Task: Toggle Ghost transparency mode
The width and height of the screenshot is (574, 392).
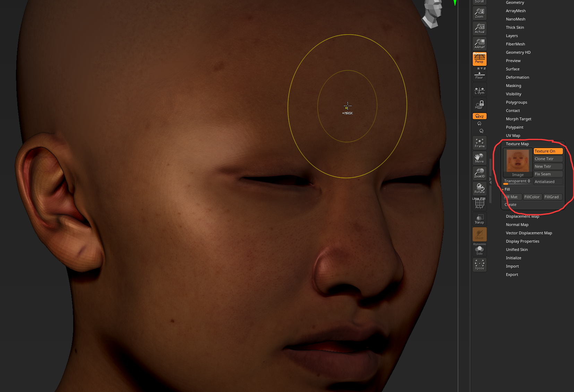Action: click(480, 234)
